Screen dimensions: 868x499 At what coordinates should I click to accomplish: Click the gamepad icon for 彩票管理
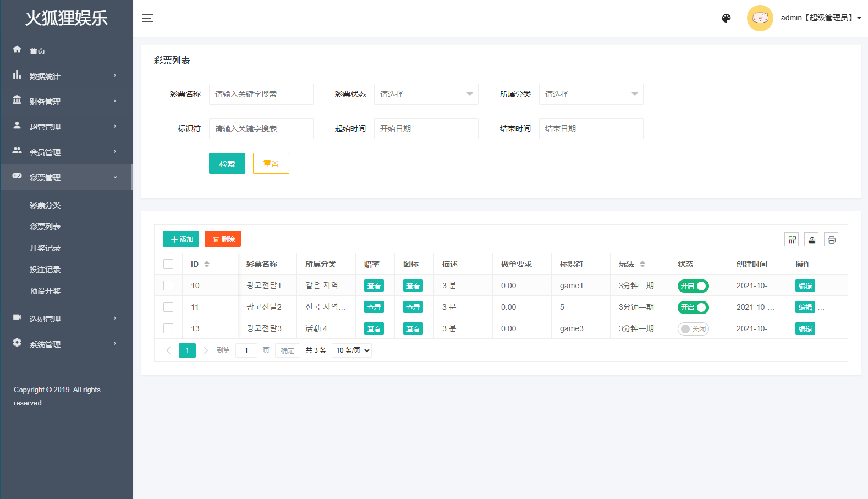point(17,176)
